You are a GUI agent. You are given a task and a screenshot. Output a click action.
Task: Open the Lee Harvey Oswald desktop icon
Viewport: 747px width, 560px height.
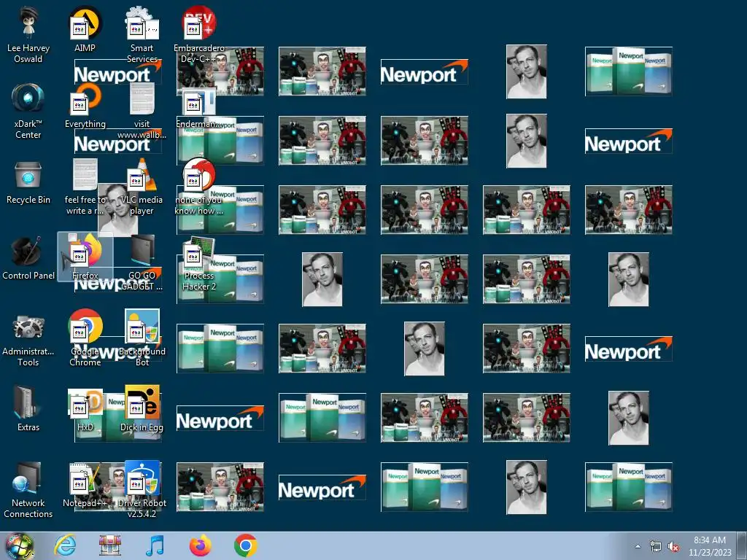coord(28,34)
